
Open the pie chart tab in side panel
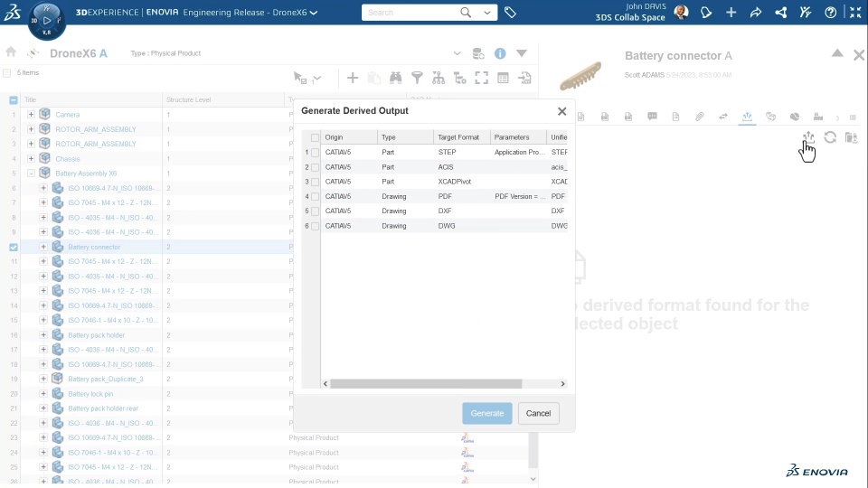[795, 117]
